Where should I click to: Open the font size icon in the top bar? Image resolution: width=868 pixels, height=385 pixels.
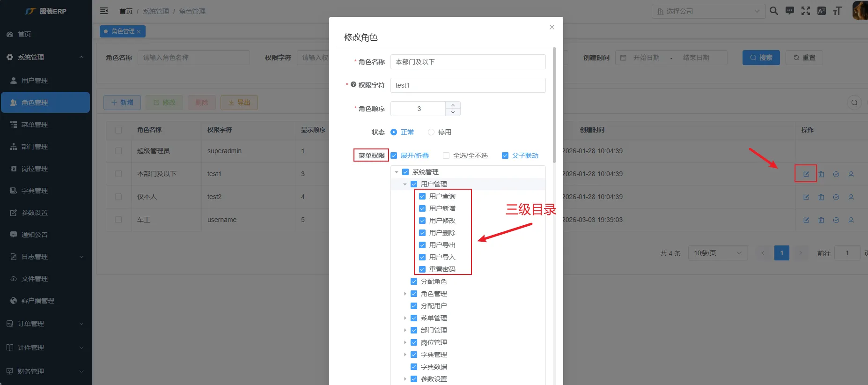(x=837, y=11)
